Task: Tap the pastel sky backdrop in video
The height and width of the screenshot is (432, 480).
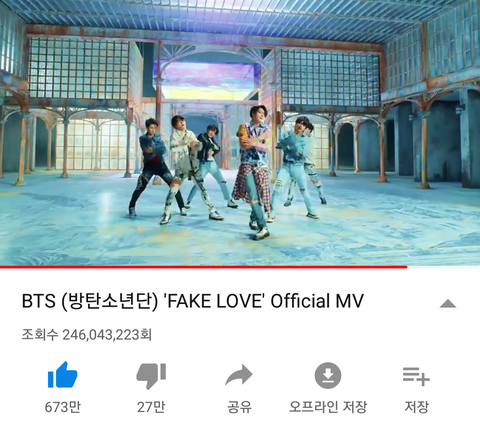Action: 208,80
